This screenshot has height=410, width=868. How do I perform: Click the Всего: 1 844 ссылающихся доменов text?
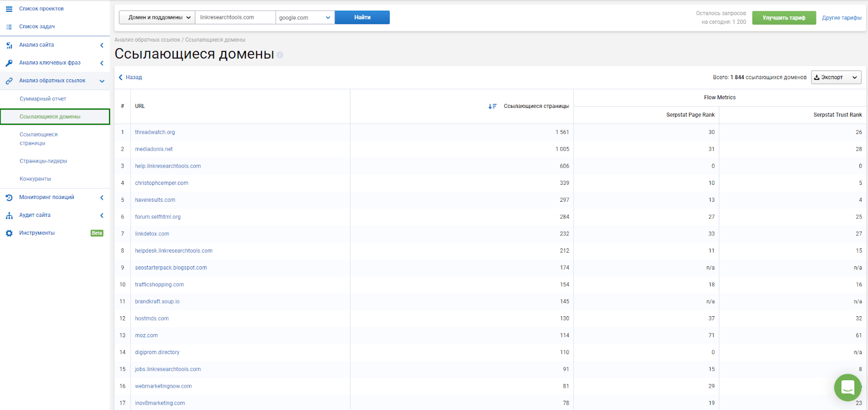pyautogui.click(x=759, y=78)
